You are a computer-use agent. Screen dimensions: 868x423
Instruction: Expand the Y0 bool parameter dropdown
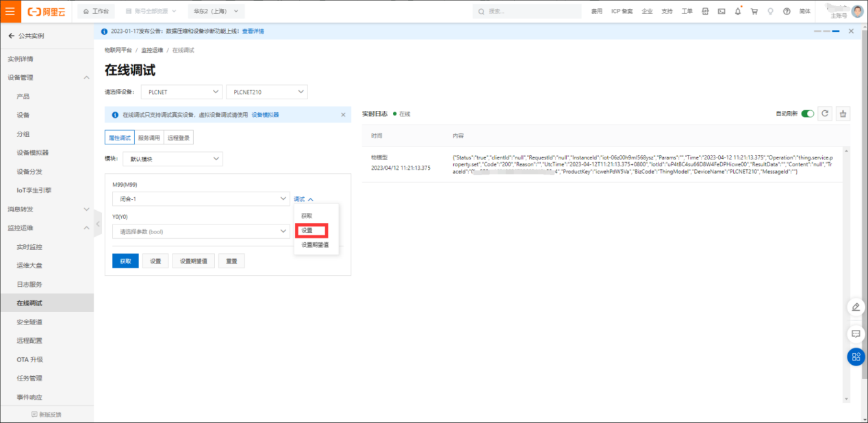coord(201,231)
